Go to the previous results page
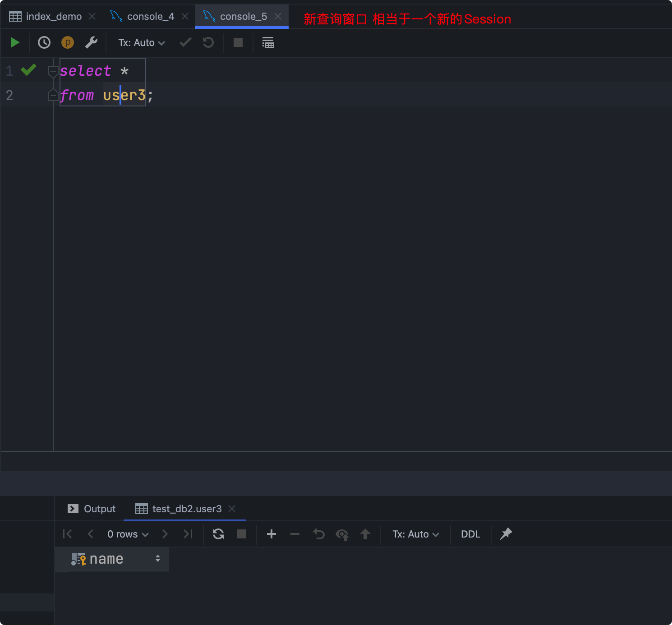This screenshot has width=672, height=625. pos(90,534)
